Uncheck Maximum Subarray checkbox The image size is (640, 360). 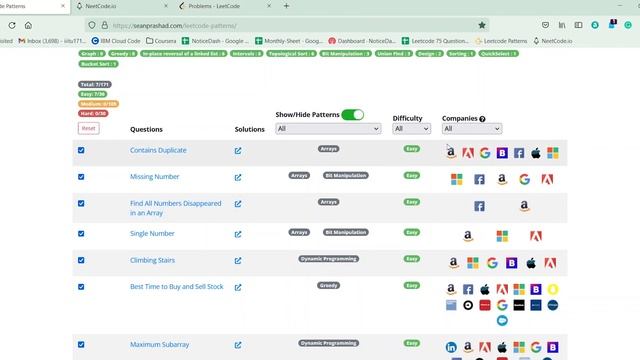81,344
